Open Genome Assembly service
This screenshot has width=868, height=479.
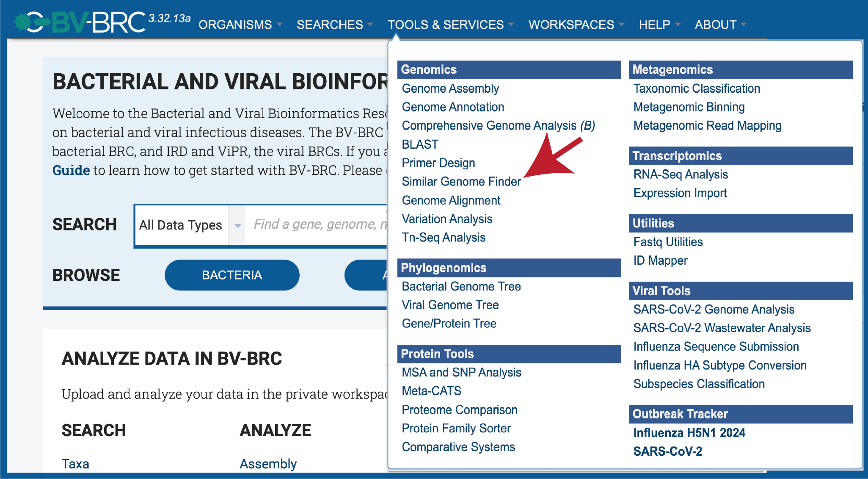450,89
